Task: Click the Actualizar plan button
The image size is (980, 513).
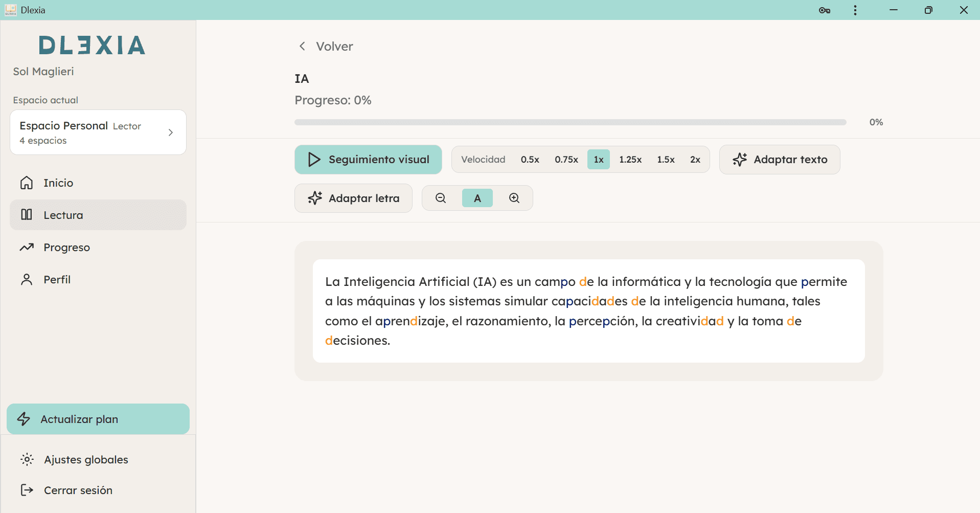Action: coord(98,419)
